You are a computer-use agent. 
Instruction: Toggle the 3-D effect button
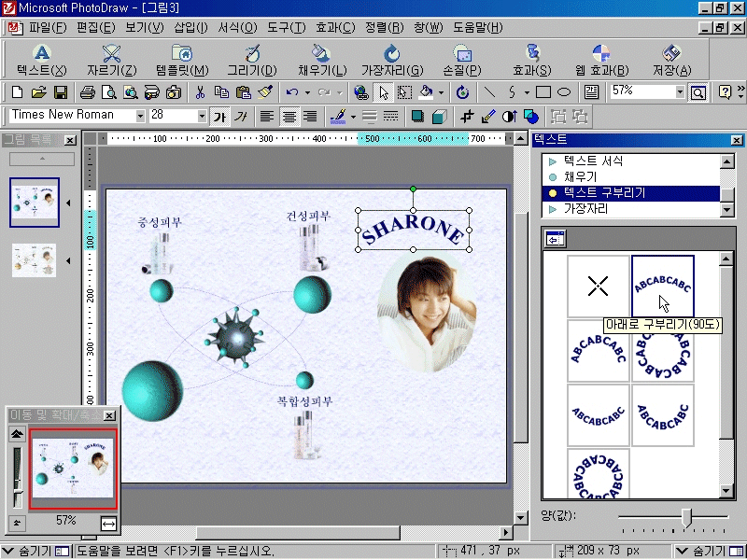pos(439,117)
